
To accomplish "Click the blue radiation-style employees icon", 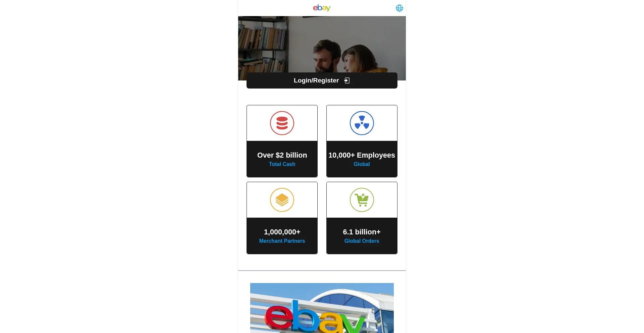I will [x=362, y=123].
